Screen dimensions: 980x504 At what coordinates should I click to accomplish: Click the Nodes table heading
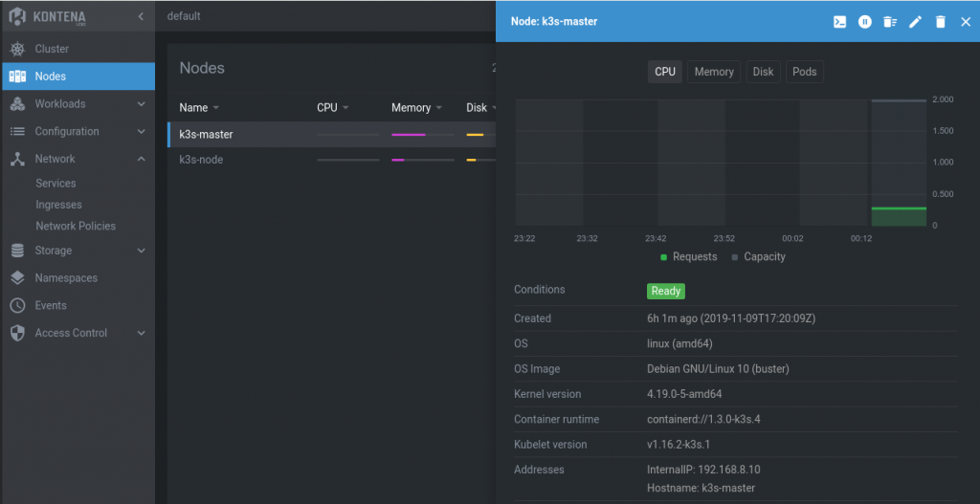(202, 68)
